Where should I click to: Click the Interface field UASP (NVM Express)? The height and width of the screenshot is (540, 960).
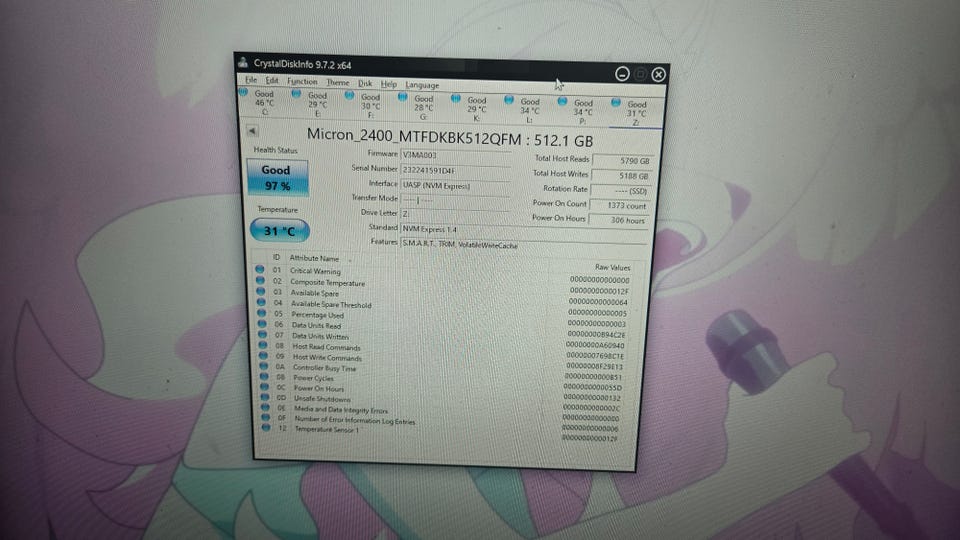coord(455,186)
